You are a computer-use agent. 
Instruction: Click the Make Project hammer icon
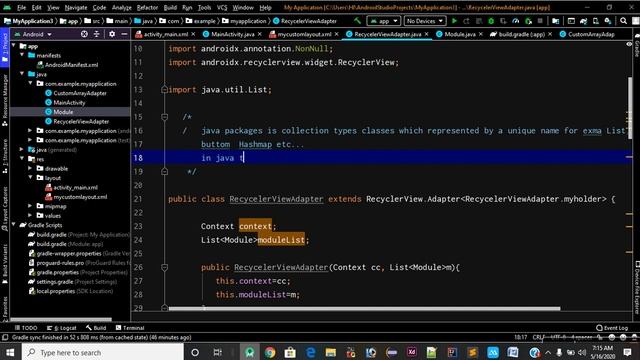[x=358, y=21]
